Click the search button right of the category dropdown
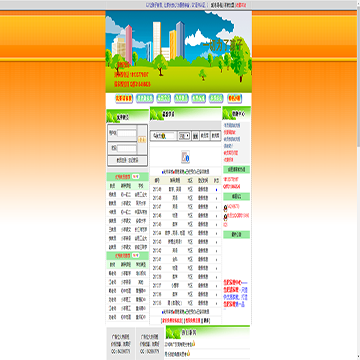The height and width of the screenshot is (360, 360). (x=195, y=136)
